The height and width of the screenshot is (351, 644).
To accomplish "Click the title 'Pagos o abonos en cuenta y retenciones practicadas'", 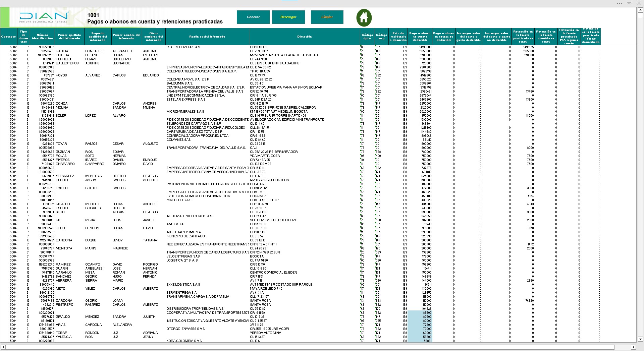I will 155,22.
